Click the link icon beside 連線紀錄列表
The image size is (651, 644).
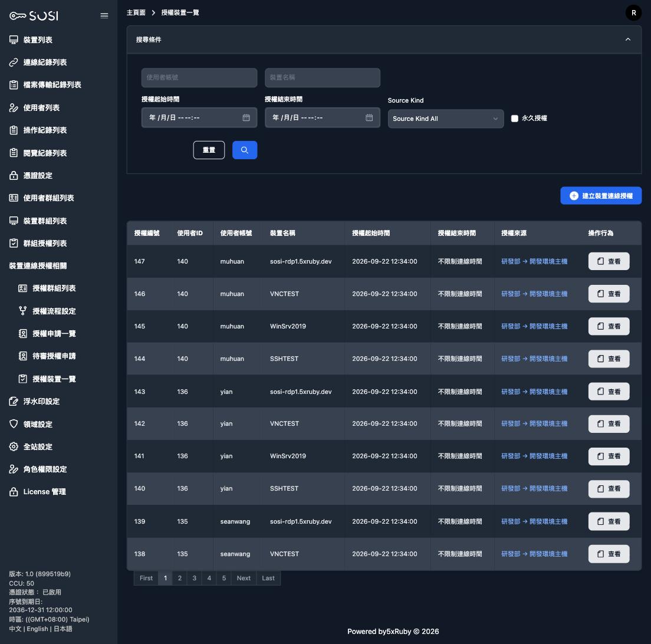[x=14, y=63]
